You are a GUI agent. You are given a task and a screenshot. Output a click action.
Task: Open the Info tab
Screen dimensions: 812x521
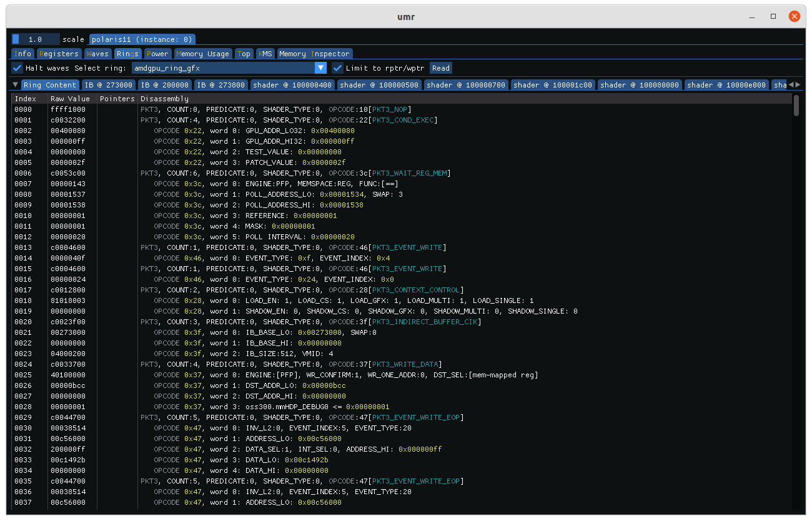[x=23, y=54]
